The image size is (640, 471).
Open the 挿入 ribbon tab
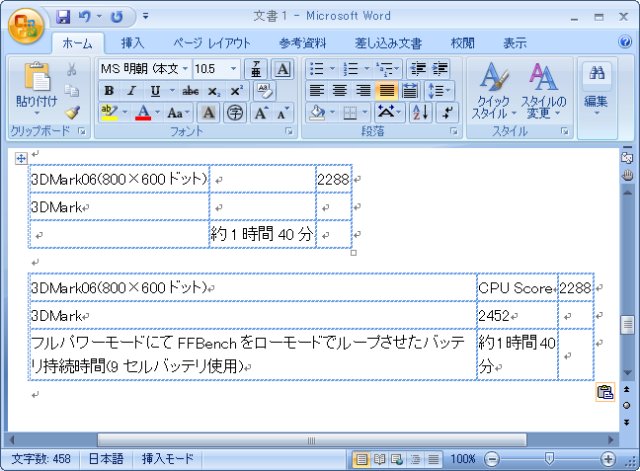[x=132, y=43]
